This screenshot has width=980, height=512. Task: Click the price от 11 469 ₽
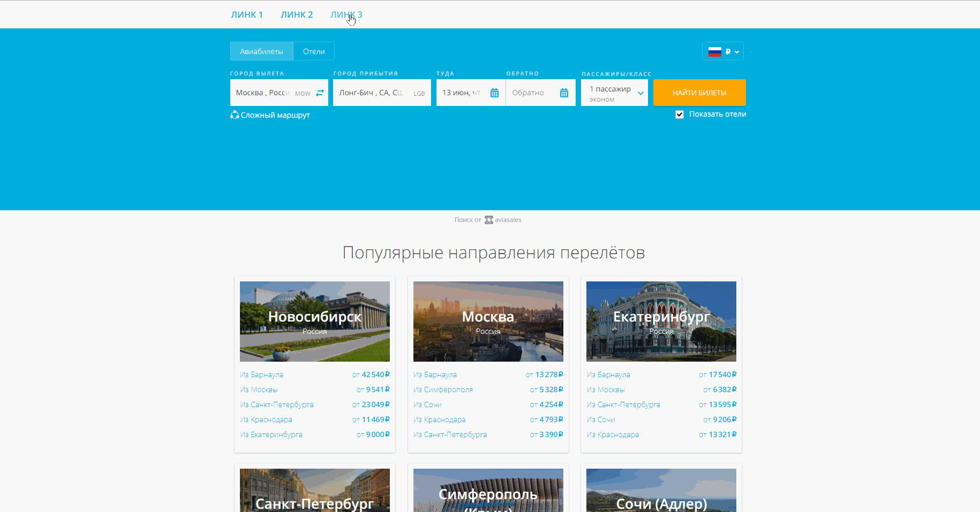[371, 419]
